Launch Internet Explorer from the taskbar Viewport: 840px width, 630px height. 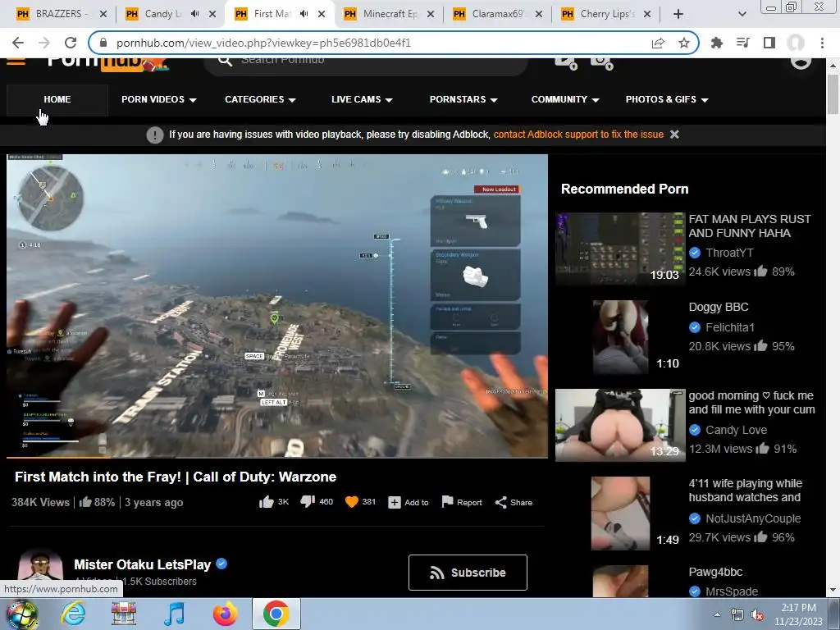point(73,614)
